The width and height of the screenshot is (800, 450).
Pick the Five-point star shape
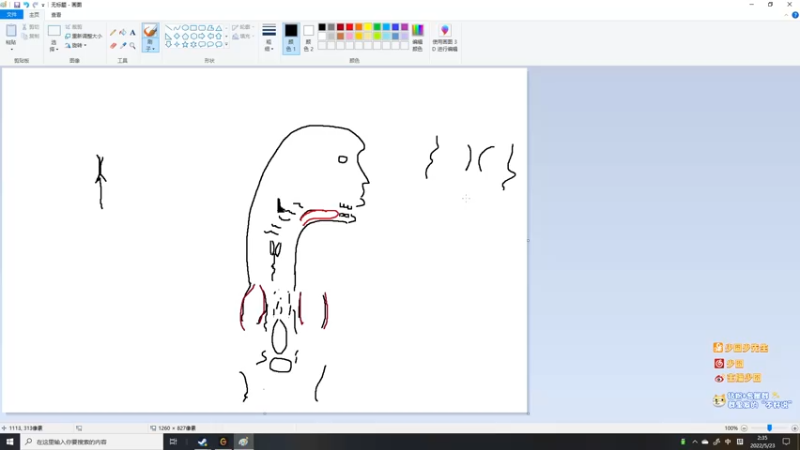point(185,45)
